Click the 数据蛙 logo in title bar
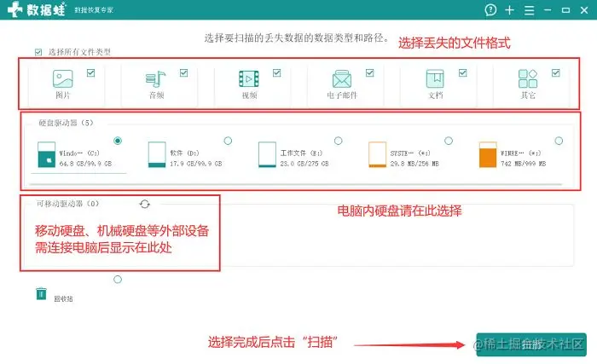Image resolution: width=597 pixels, height=364 pixels. point(37,9)
